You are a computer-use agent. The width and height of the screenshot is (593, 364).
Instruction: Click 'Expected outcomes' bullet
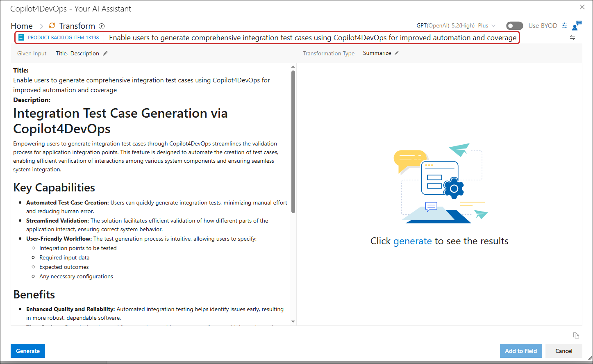[64, 267]
